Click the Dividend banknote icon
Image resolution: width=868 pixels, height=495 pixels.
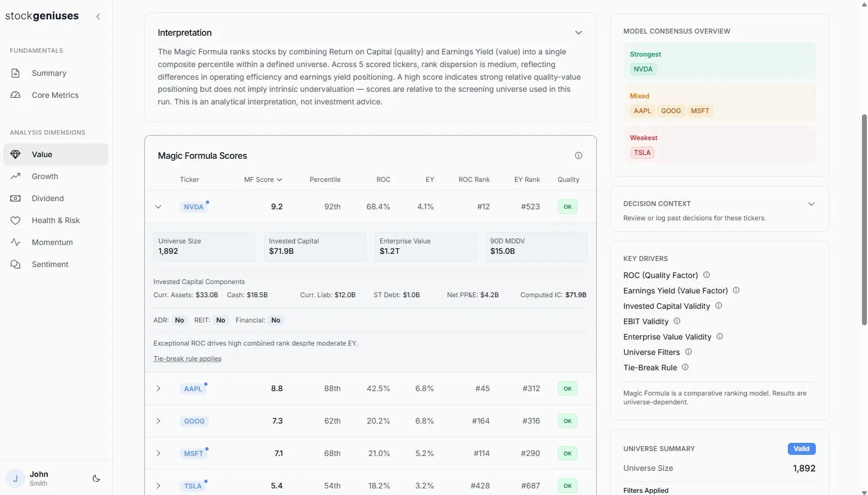[15, 198]
